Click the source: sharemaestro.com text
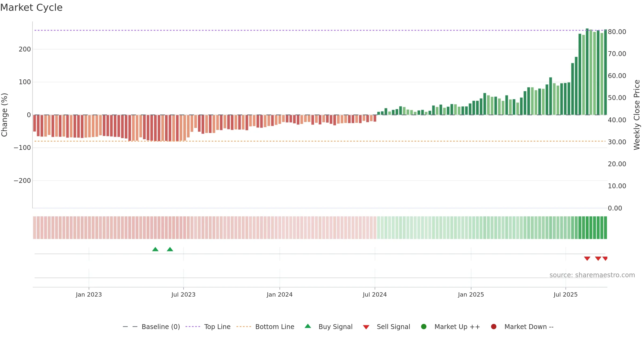The height and width of the screenshot is (362, 644). pyautogui.click(x=592, y=275)
